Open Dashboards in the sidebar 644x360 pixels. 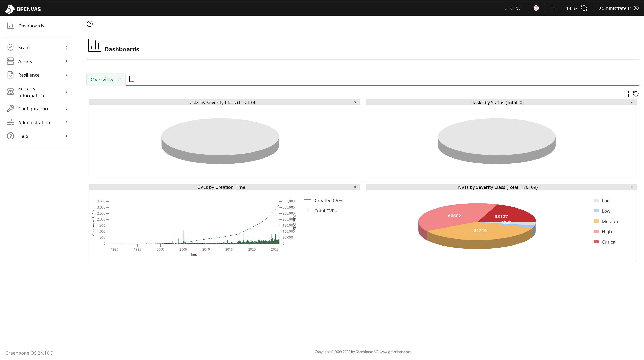tap(31, 26)
